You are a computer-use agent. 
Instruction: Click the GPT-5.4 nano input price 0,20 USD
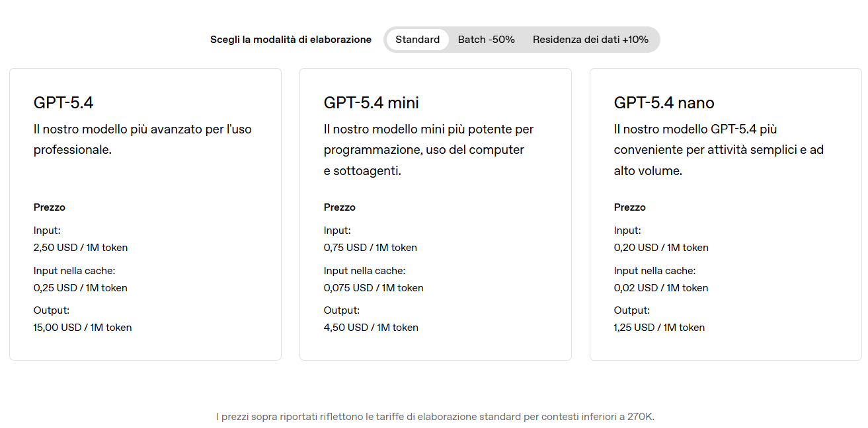point(661,248)
